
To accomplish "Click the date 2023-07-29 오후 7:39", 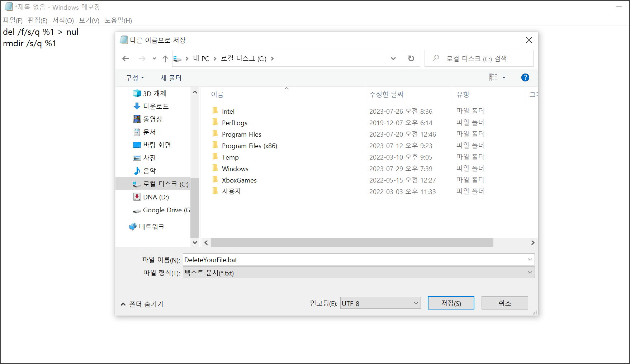I will [x=401, y=169].
